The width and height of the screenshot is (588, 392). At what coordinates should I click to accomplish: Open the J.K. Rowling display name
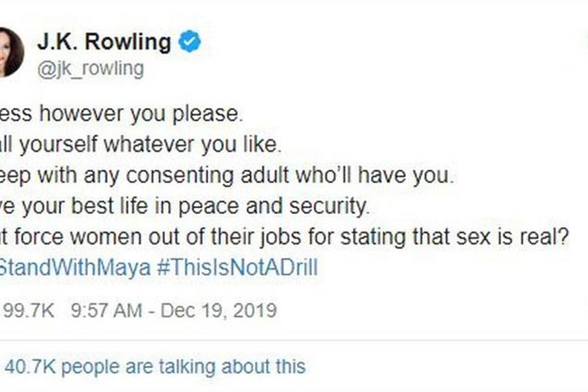(104, 43)
